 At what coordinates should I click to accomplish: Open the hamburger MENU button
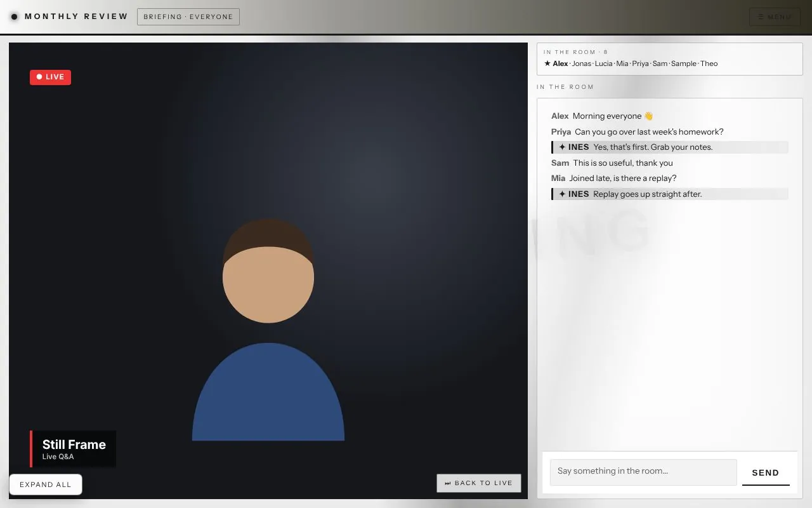(x=775, y=17)
